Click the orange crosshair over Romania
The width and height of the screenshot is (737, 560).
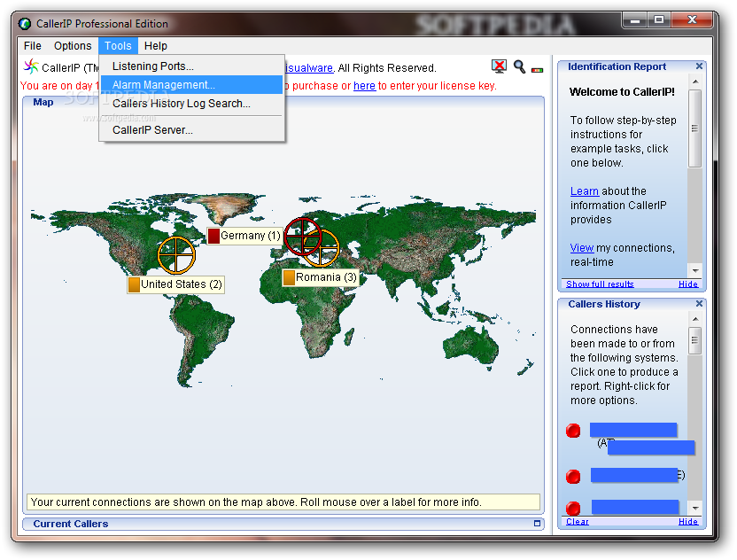point(321,248)
